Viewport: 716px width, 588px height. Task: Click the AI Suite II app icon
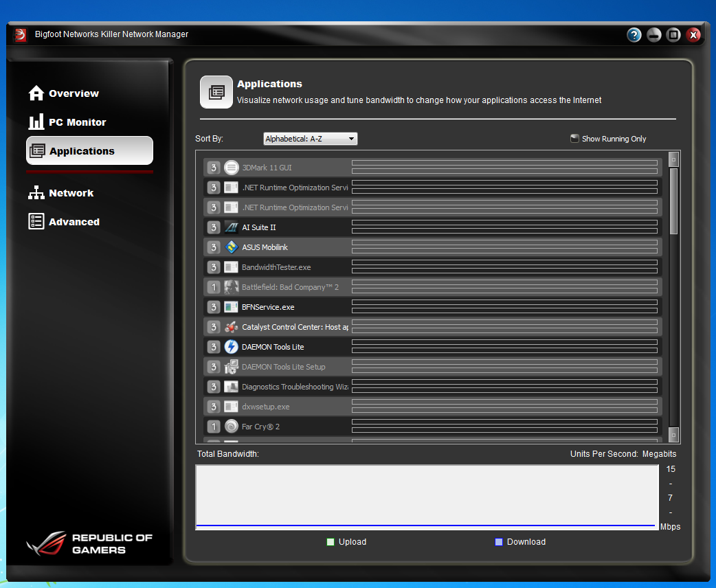coord(232,227)
